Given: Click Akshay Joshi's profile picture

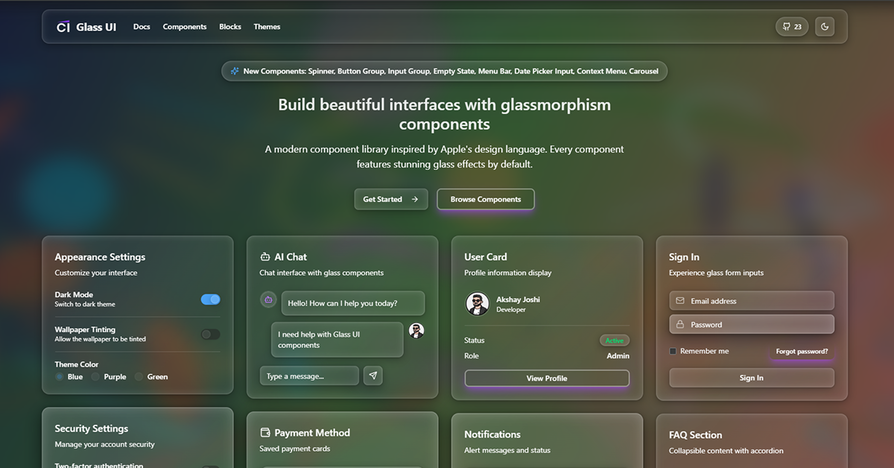Looking at the screenshot, I should [477, 304].
